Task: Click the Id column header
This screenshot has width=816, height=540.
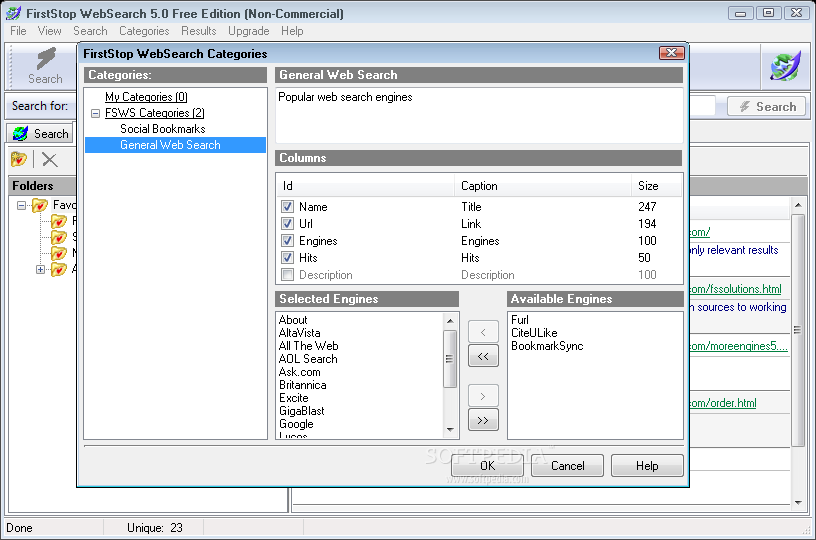Action: pos(366,186)
